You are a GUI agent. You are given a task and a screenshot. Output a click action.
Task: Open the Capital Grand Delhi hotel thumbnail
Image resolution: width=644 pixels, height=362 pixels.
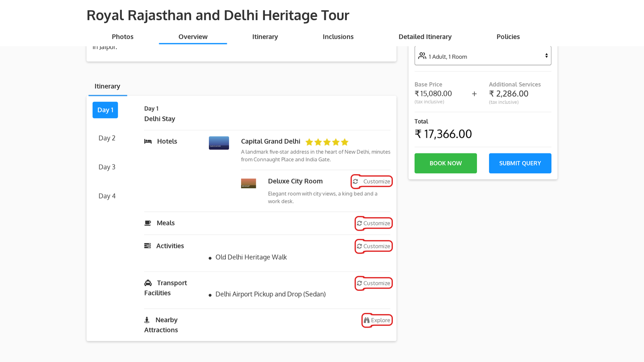coord(219,143)
